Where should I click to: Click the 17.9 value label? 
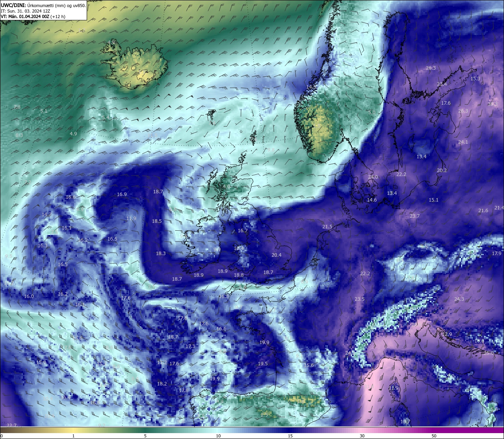[x=497, y=253]
